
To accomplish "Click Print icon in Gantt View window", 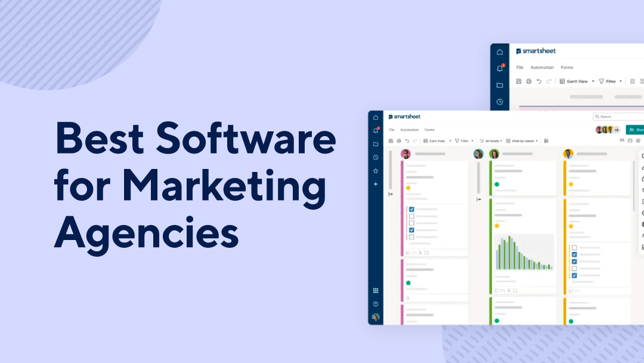I will point(528,81).
